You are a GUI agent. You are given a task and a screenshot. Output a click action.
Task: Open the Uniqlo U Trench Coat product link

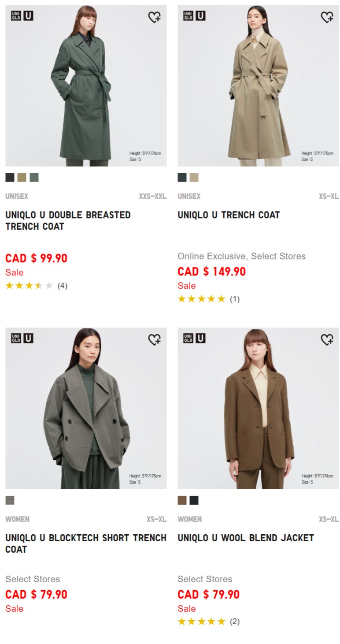(x=229, y=215)
